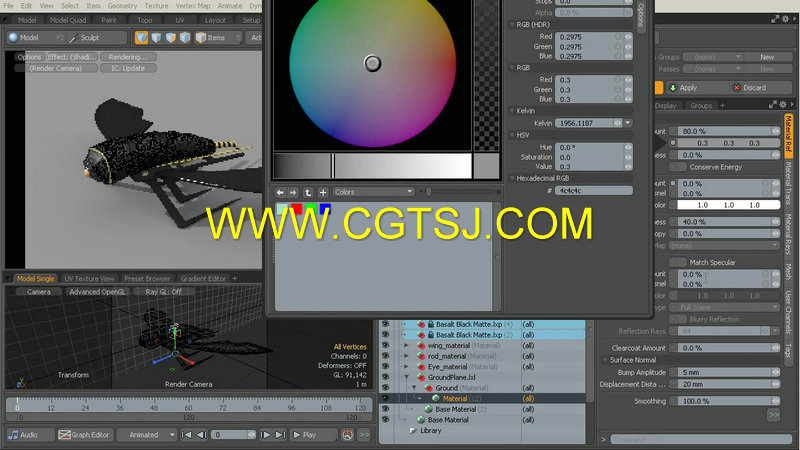
Task: Step forward one frame
Action: click(x=265, y=435)
